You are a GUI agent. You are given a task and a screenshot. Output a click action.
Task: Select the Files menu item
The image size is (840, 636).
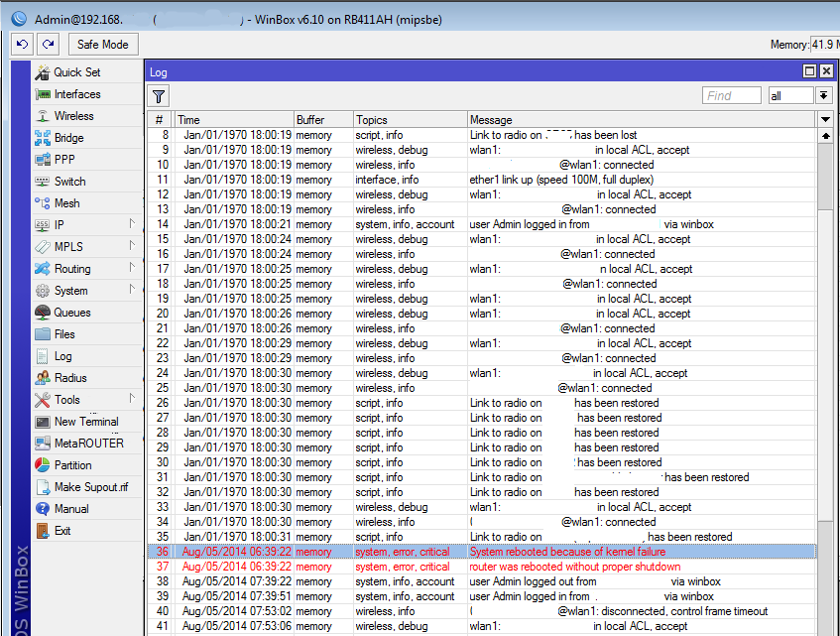tap(64, 334)
